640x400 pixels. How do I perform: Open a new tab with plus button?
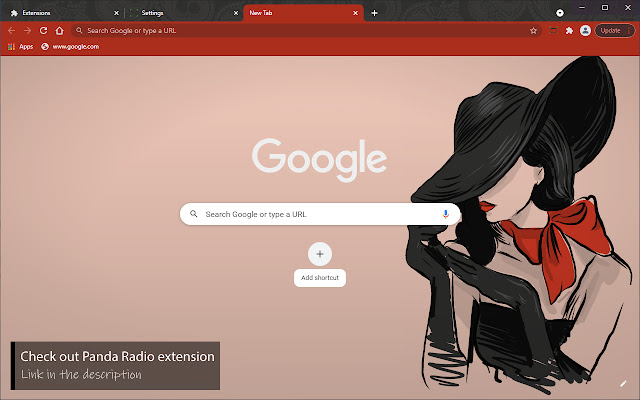tap(374, 13)
